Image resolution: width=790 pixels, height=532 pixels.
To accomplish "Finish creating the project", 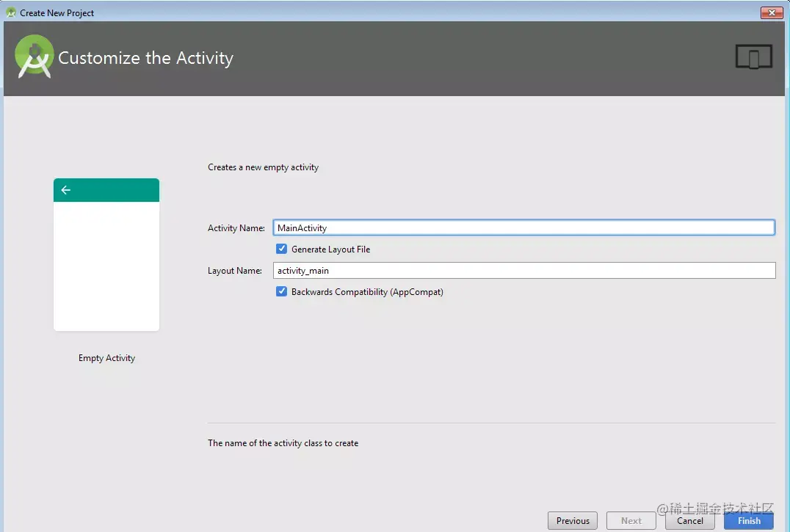I will (x=749, y=520).
